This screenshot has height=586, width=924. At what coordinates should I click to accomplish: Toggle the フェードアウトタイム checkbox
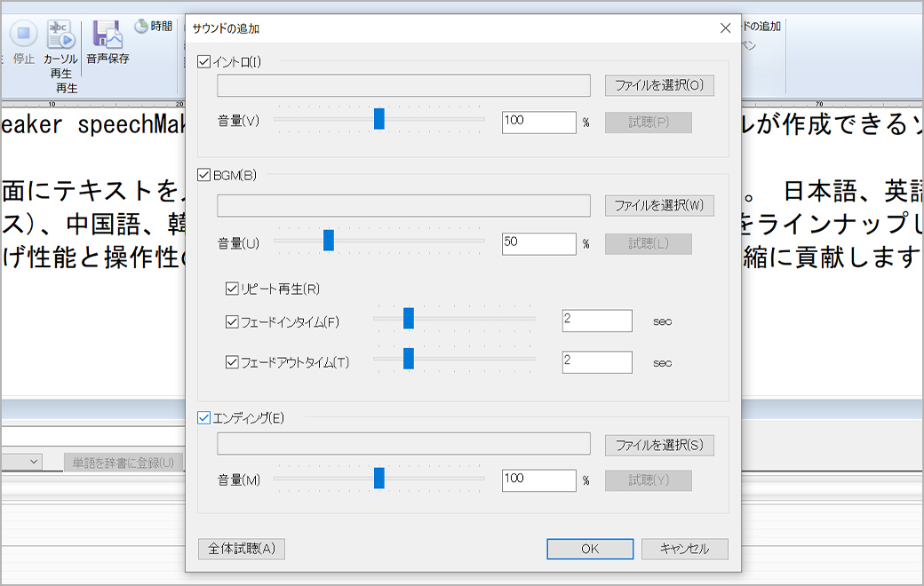click(x=232, y=362)
